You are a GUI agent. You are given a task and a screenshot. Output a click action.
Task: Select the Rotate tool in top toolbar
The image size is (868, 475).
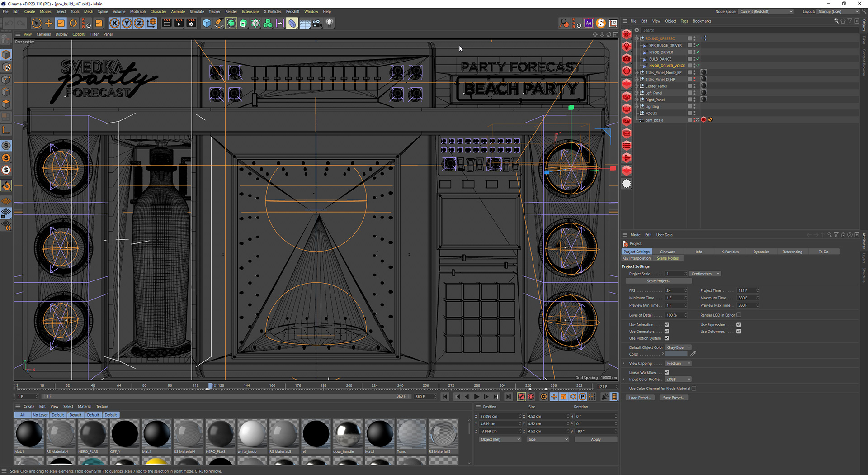tap(73, 23)
